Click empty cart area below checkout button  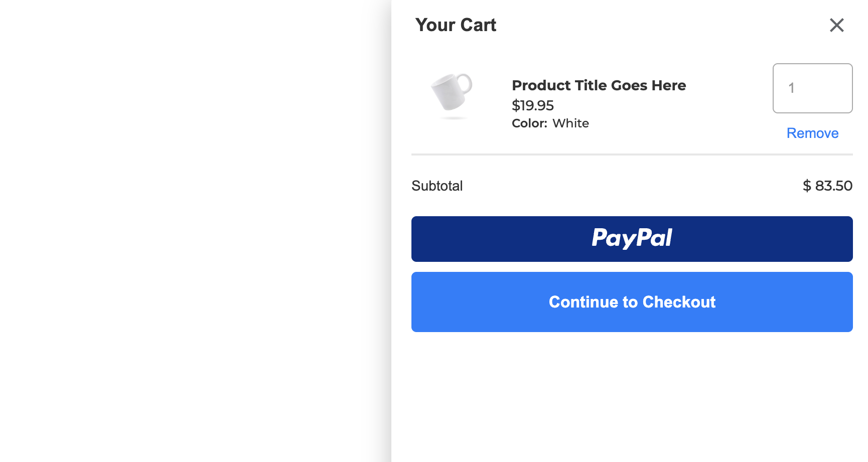(632, 396)
